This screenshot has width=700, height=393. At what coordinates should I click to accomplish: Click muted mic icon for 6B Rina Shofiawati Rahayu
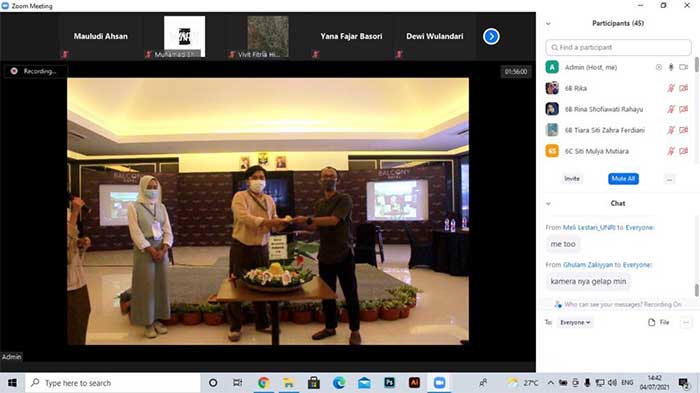[x=671, y=109]
